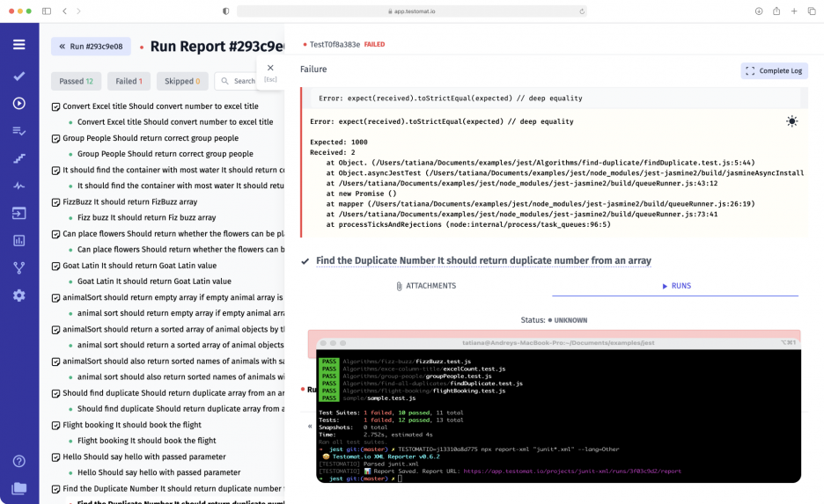Click the Complete Log button
Viewport: 824px width, 504px height.
[774, 70]
